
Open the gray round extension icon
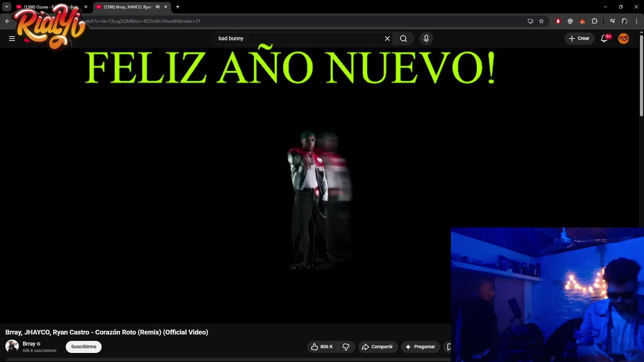coord(570,21)
